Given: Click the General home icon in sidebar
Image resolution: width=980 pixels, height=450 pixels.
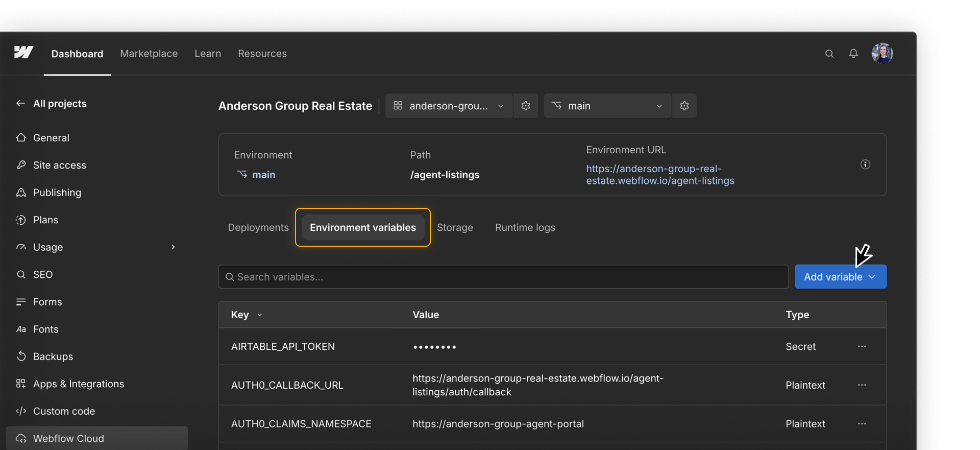Looking at the screenshot, I should click(x=21, y=137).
